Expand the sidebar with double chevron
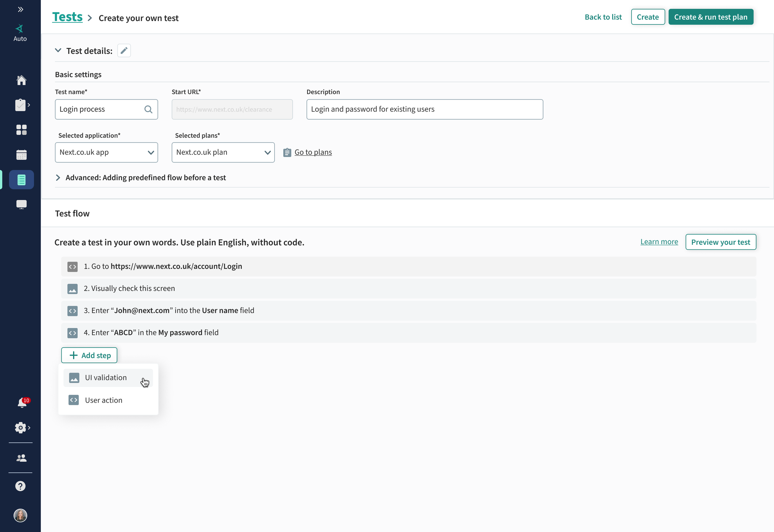774x532 pixels. [x=20, y=9]
